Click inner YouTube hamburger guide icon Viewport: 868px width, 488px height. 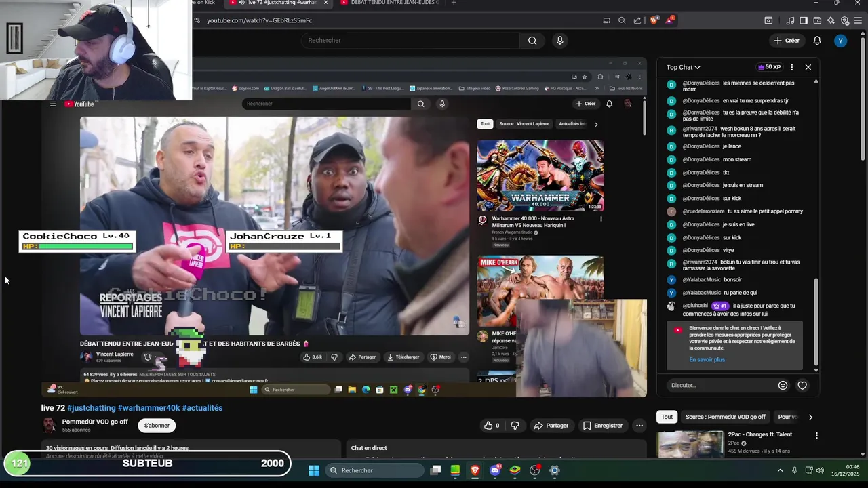click(x=52, y=104)
